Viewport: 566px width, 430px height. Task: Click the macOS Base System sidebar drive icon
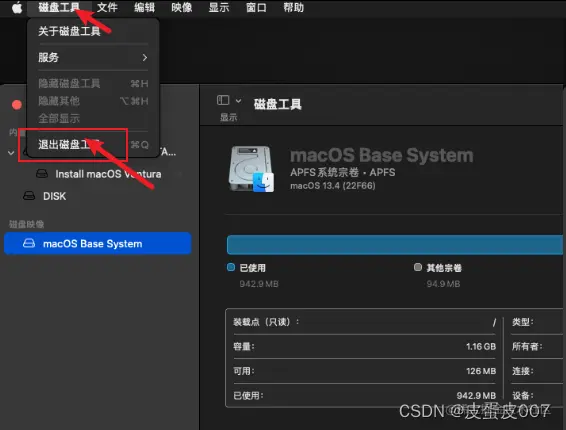point(29,243)
